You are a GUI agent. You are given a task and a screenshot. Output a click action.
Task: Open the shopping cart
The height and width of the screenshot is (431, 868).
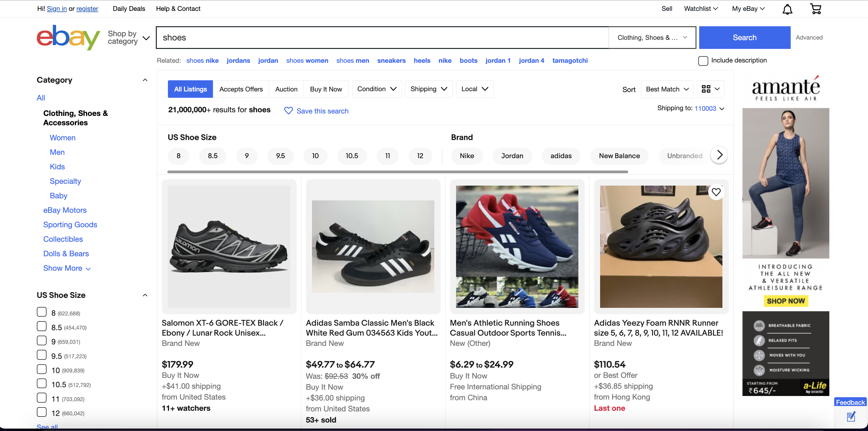point(816,8)
